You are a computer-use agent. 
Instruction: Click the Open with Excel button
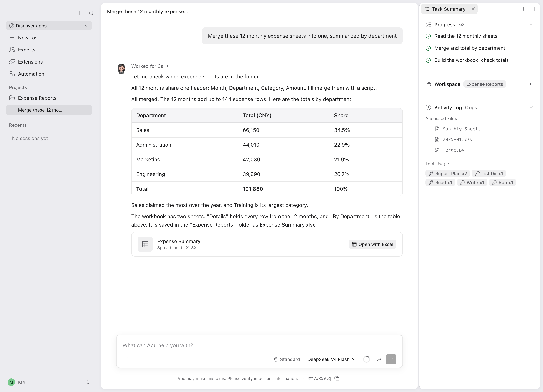pos(372,244)
